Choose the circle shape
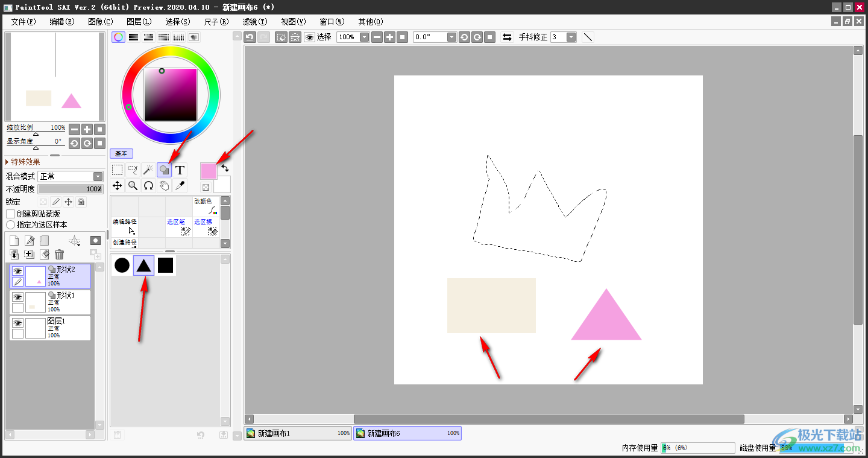868x458 pixels. click(x=122, y=265)
